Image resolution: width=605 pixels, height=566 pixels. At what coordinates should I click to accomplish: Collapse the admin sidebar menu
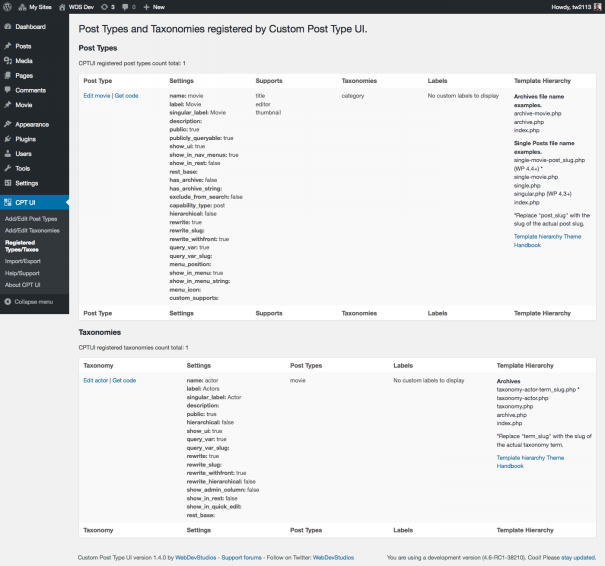(28, 301)
